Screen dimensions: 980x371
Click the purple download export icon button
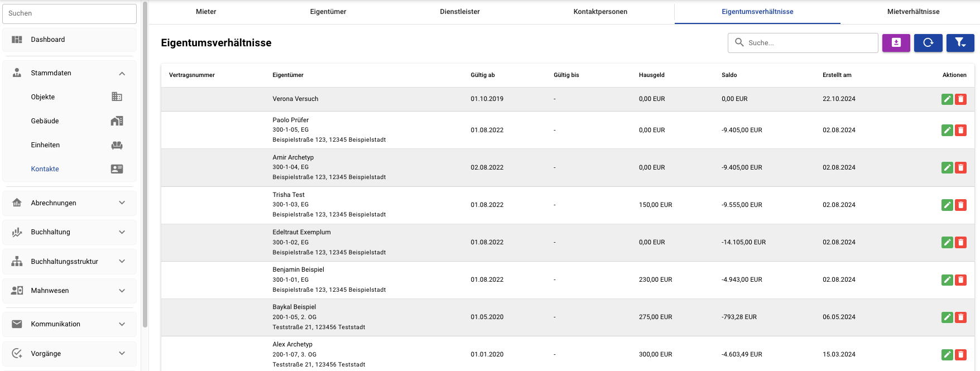tap(896, 43)
